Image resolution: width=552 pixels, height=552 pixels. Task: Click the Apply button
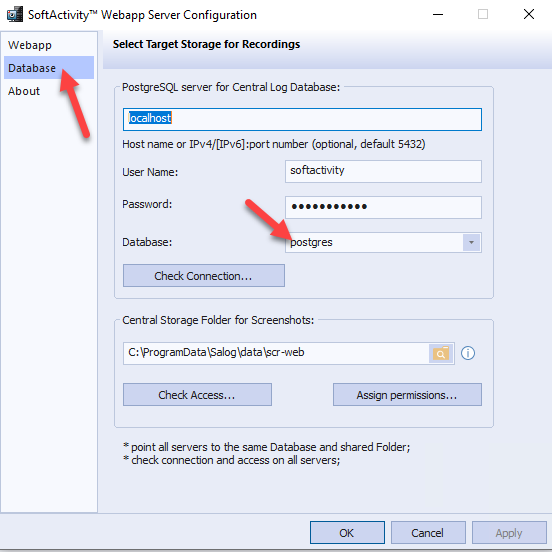point(509,533)
